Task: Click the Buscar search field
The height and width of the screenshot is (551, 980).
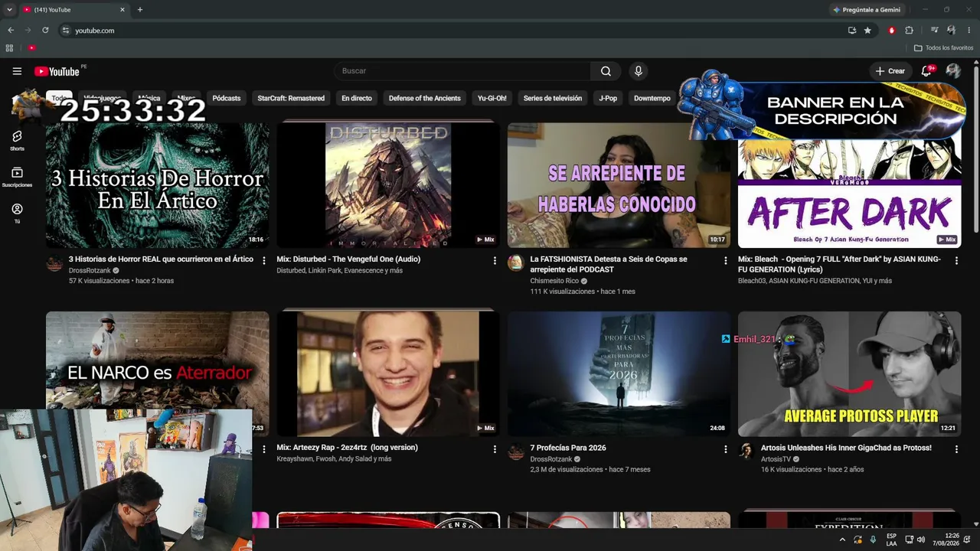Action: [462, 71]
